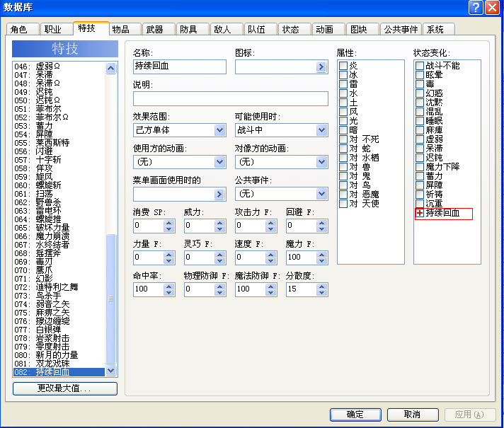
Task: Toggle the 魔力下降 state checkbox
Action: tap(420, 167)
